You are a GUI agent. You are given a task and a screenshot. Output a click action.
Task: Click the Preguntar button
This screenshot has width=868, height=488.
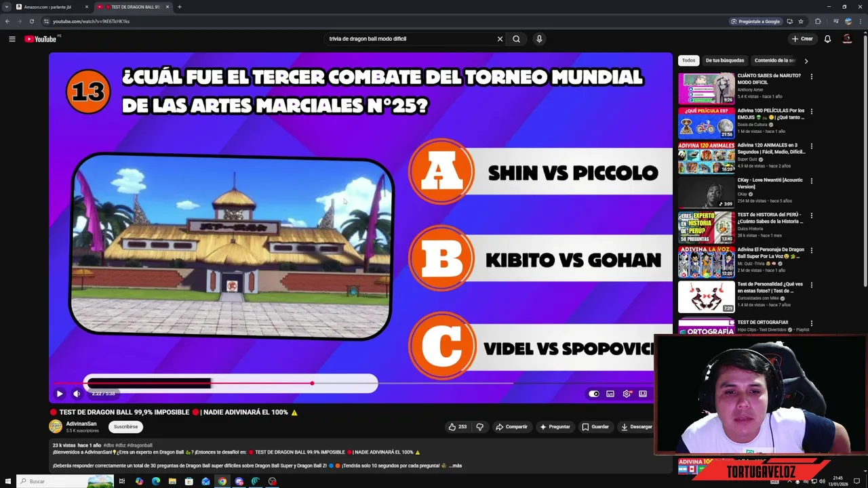click(x=555, y=427)
